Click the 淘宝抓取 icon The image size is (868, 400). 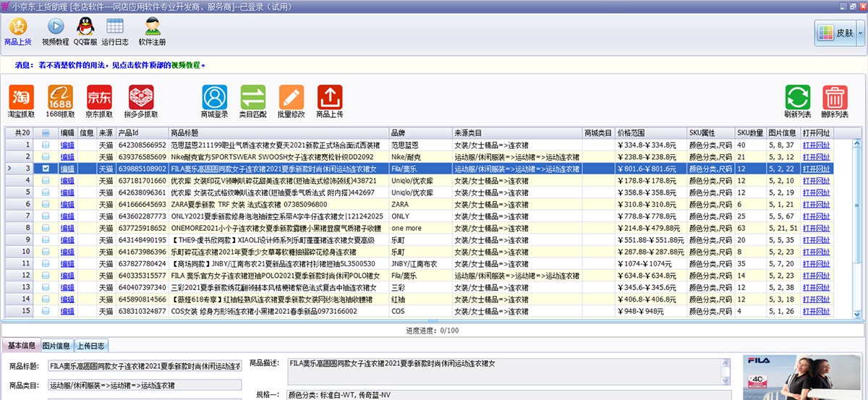22,97
